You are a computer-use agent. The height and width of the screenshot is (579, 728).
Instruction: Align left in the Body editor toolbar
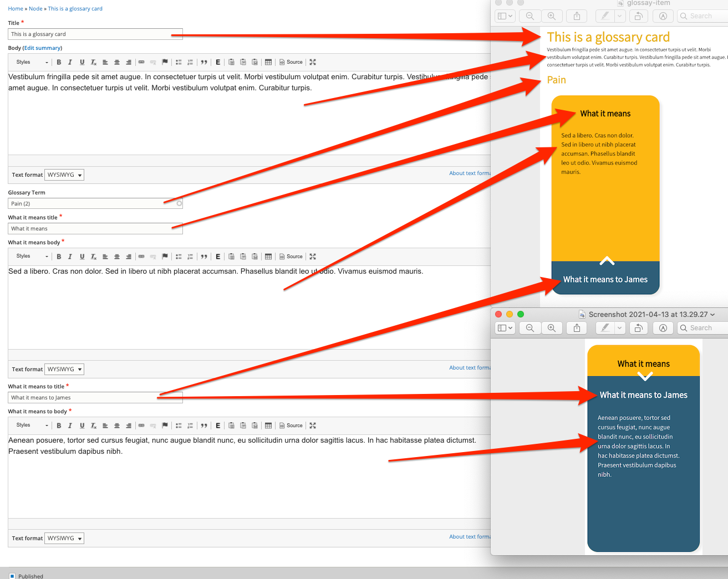pos(105,62)
